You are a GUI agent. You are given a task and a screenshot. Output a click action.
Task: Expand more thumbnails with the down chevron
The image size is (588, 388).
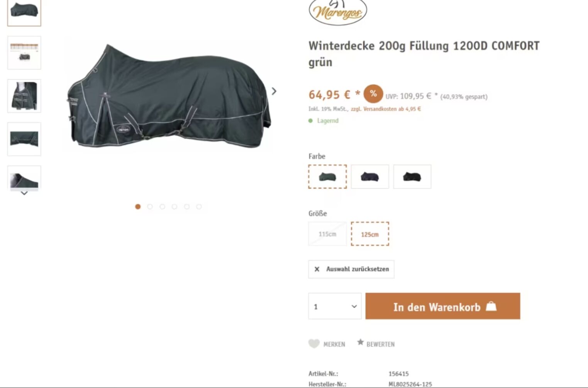click(x=24, y=193)
